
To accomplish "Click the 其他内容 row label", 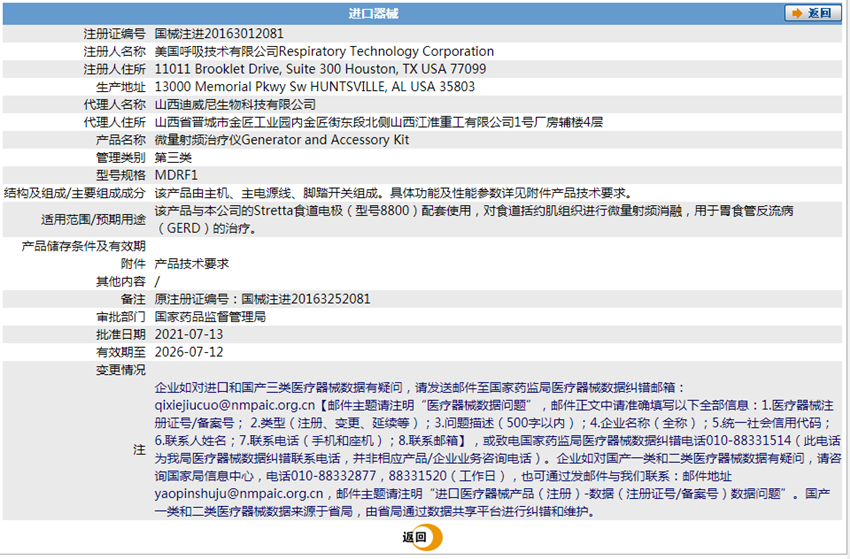I will tap(121, 281).
